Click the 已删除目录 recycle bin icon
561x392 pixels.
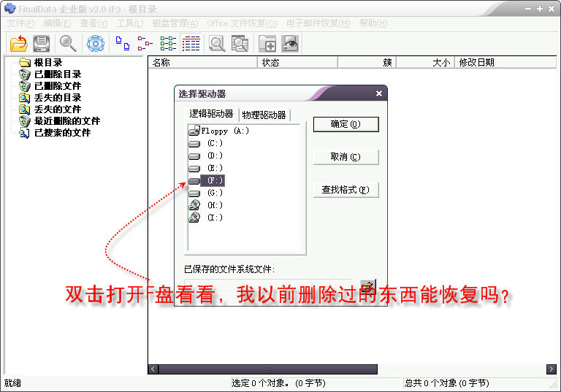(x=25, y=74)
